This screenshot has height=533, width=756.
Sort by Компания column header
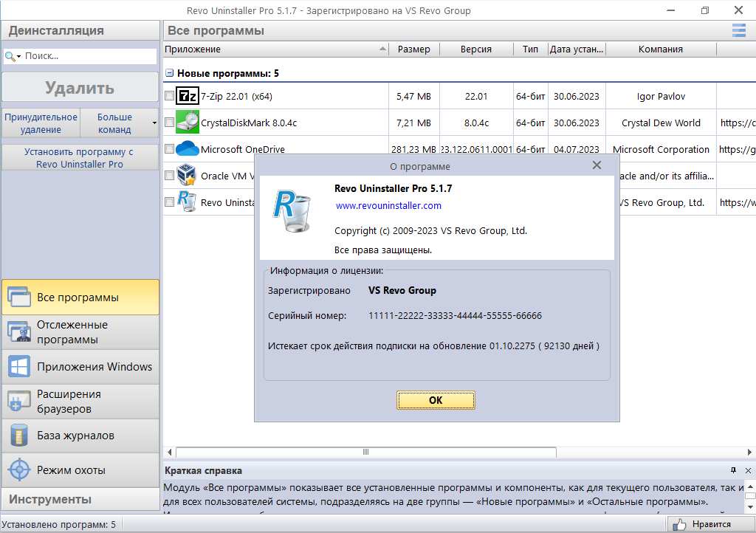661,49
